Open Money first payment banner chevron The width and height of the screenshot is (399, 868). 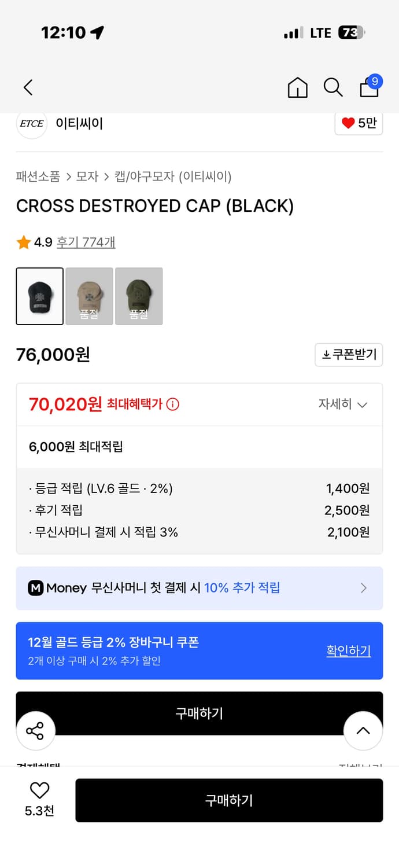coord(364,588)
